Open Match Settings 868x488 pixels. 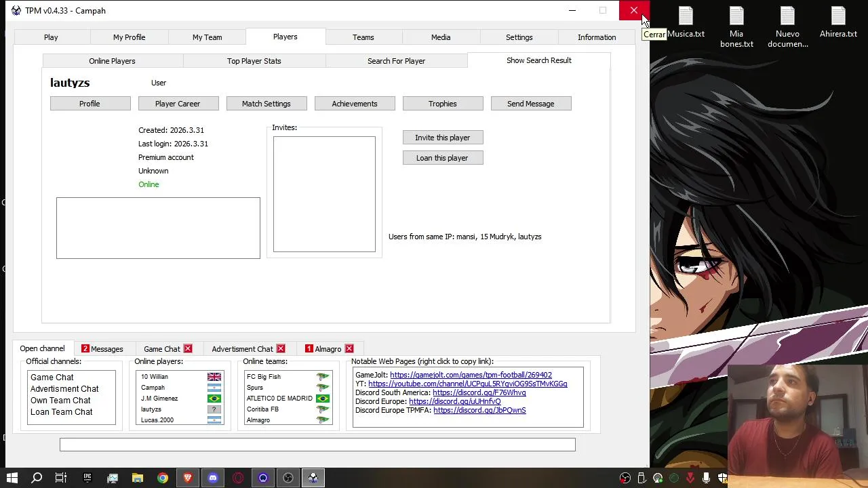click(267, 104)
